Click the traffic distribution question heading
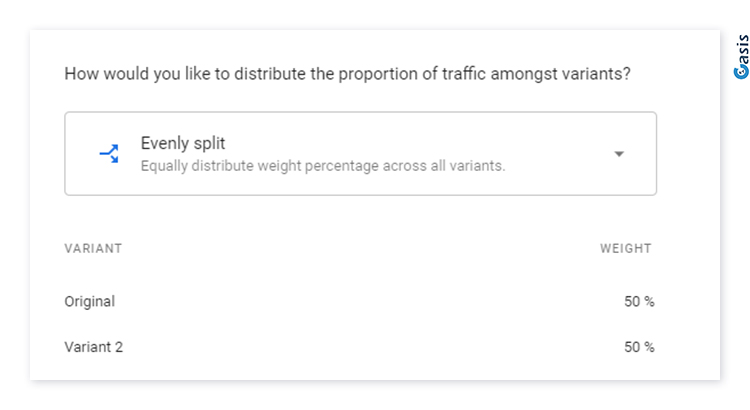Image resolution: width=750 pixels, height=410 pixels. pos(348,74)
